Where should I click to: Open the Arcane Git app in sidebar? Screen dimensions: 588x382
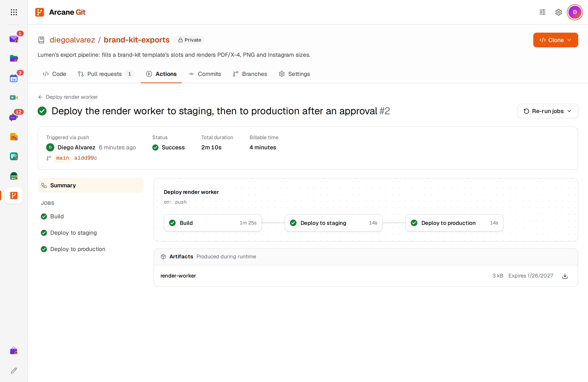[x=14, y=195]
